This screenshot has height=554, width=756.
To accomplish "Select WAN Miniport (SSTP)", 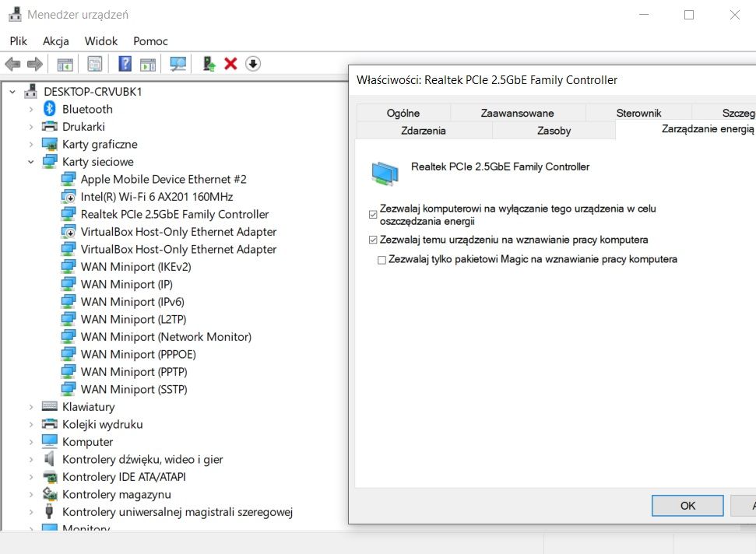I will coord(134,389).
